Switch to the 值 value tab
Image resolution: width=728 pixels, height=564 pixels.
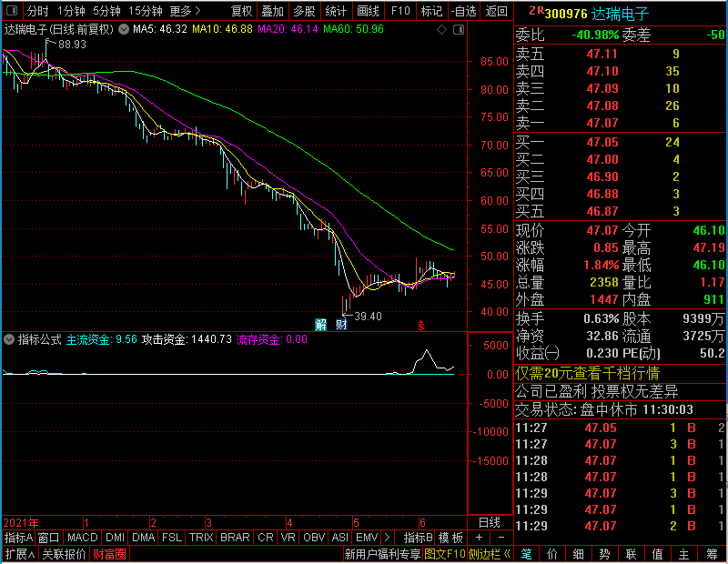click(x=657, y=554)
